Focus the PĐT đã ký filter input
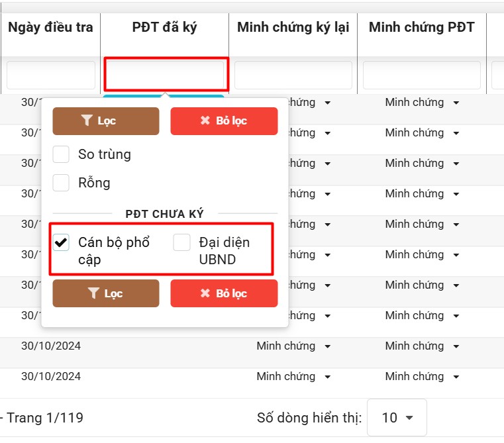The image size is (504, 443). [x=166, y=75]
